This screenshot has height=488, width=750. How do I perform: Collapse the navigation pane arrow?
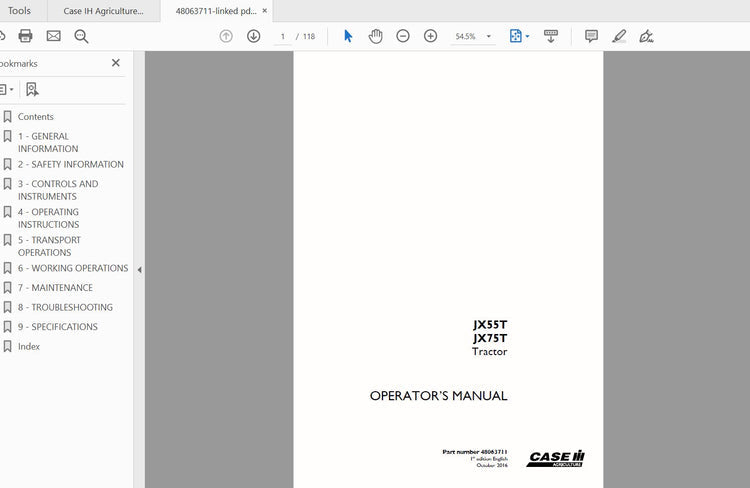(x=139, y=270)
